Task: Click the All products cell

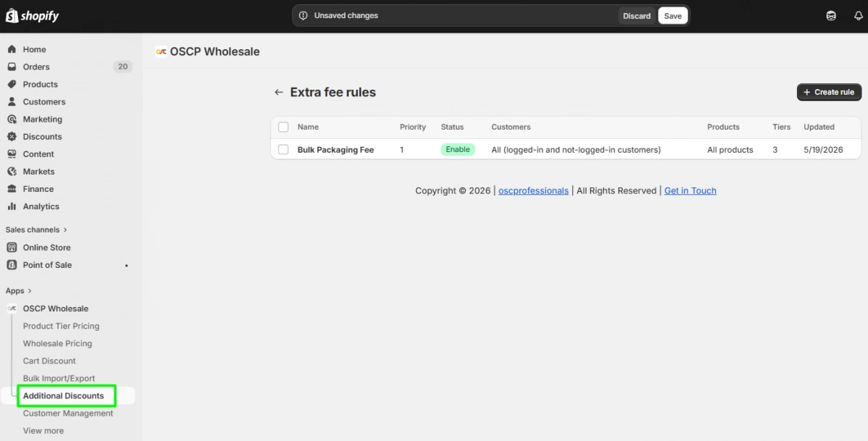Action: point(731,150)
